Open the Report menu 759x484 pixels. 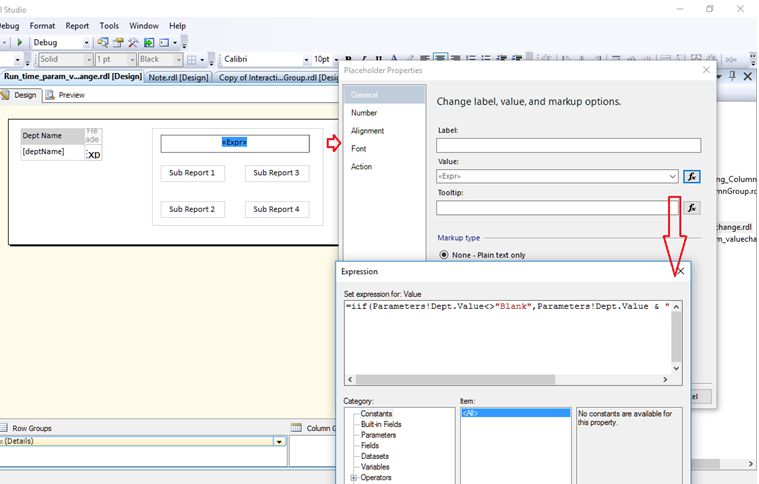coord(77,25)
